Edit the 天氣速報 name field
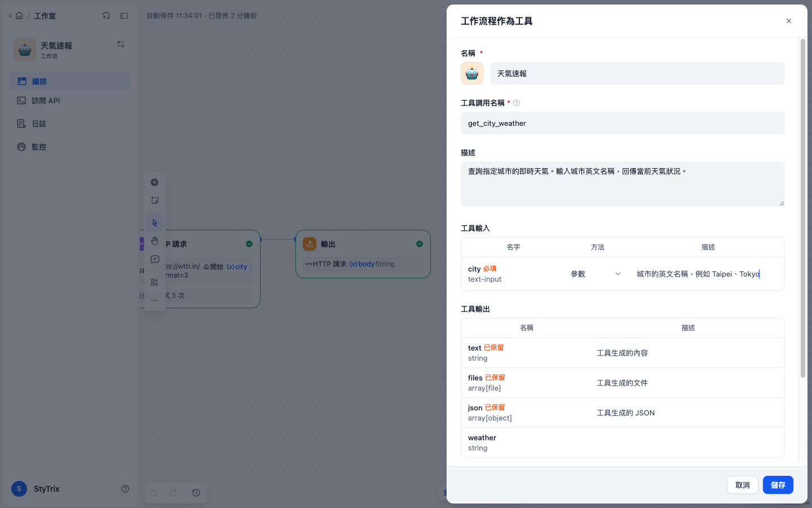The image size is (812, 508). tap(637, 73)
